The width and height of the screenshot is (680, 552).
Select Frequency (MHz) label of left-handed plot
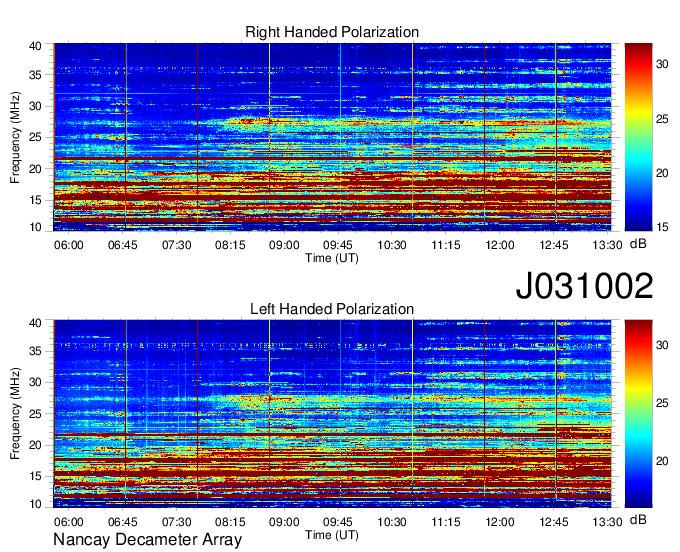pyautogui.click(x=15, y=414)
